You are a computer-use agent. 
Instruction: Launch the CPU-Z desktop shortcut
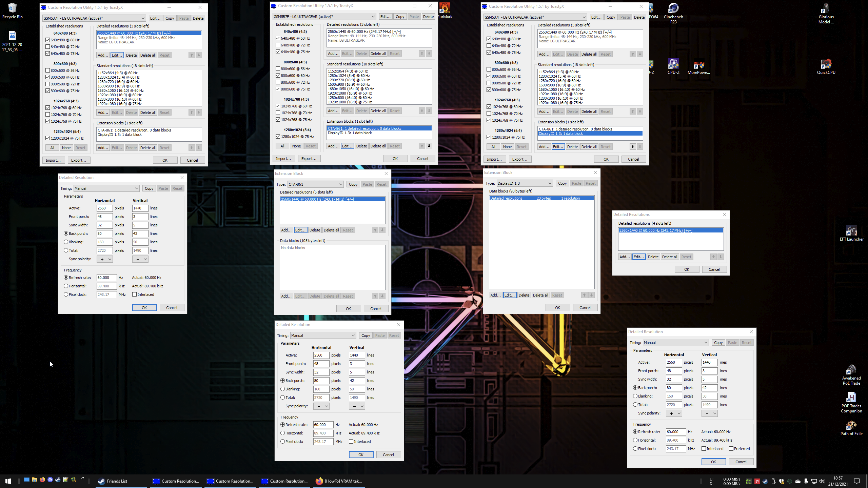(673, 66)
